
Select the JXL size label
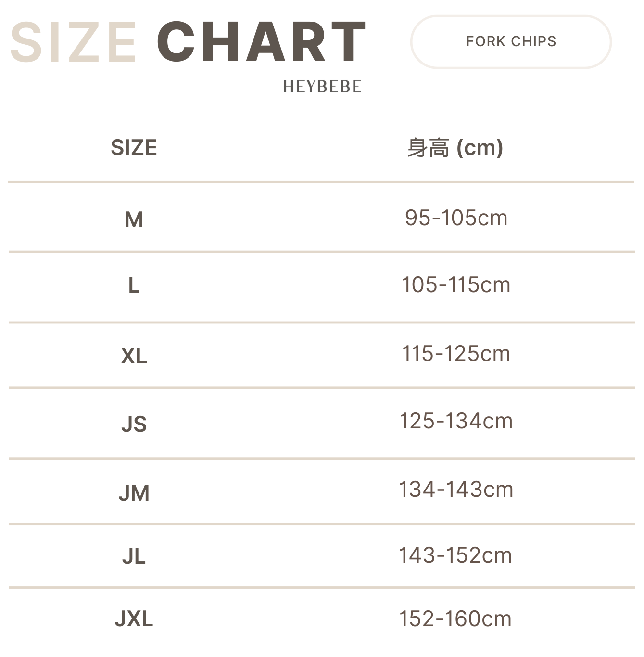coord(134,619)
